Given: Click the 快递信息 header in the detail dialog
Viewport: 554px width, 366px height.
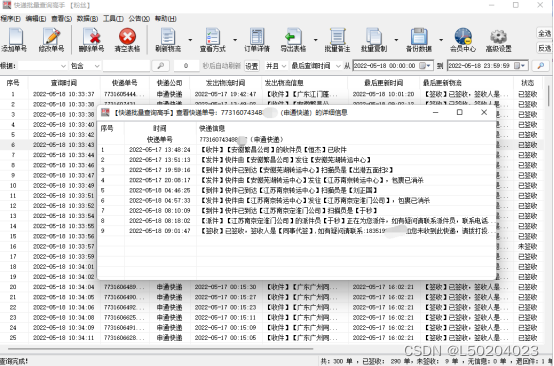Looking at the screenshot, I should click(212, 129).
